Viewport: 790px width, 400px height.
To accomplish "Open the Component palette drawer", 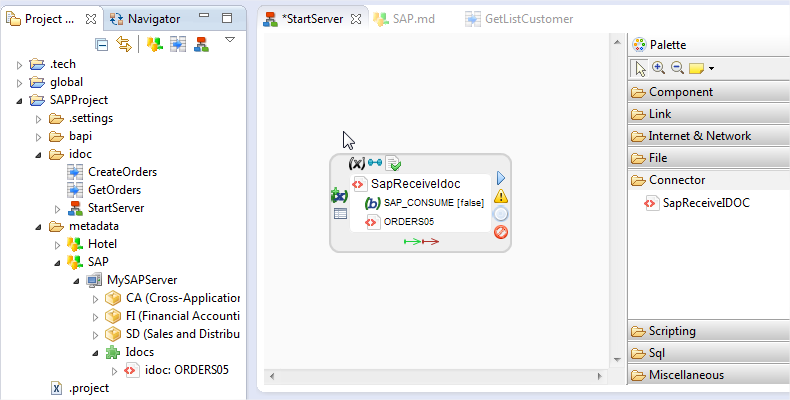I will [709, 92].
